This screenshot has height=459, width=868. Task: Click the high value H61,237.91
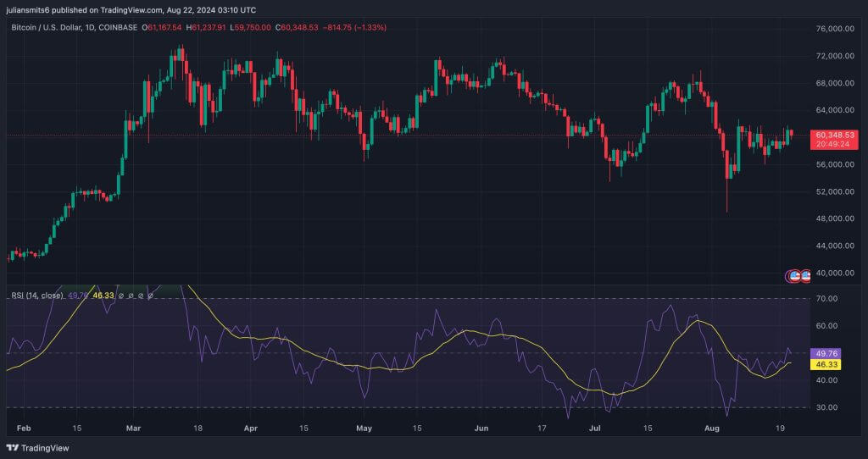pyautogui.click(x=205, y=27)
